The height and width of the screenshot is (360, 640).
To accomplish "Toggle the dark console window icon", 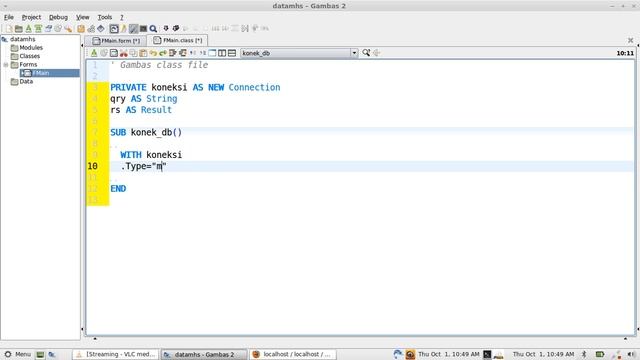I will 143,29.
